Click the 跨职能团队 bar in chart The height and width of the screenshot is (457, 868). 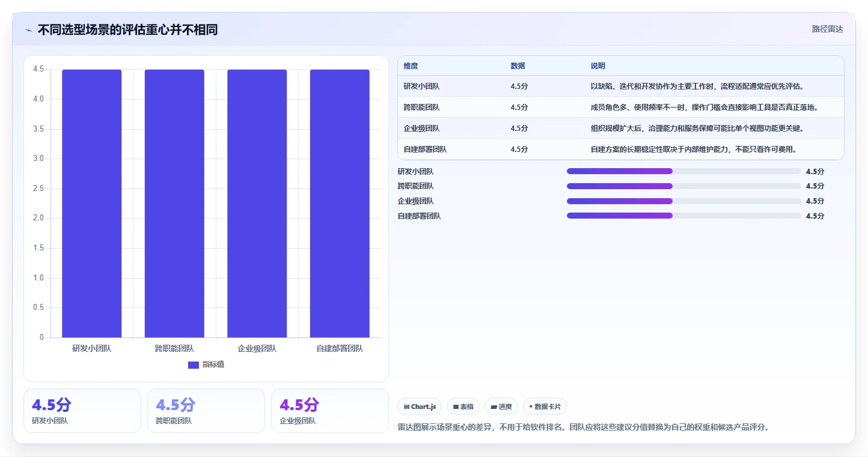(174, 204)
